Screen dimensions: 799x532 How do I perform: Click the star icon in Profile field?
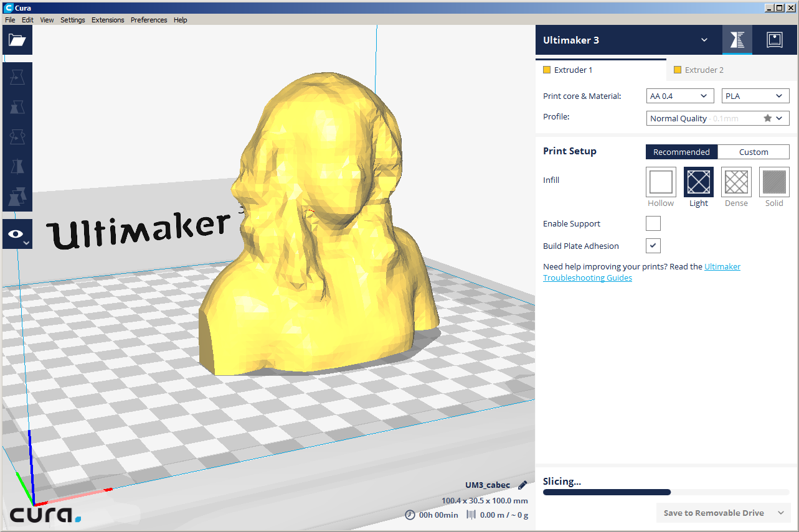click(x=768, y=118)
